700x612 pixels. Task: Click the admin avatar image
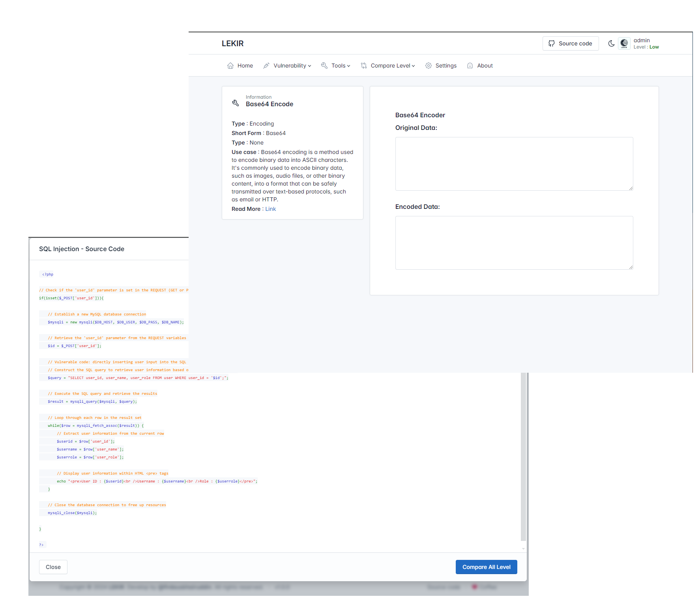pos(624,43)
